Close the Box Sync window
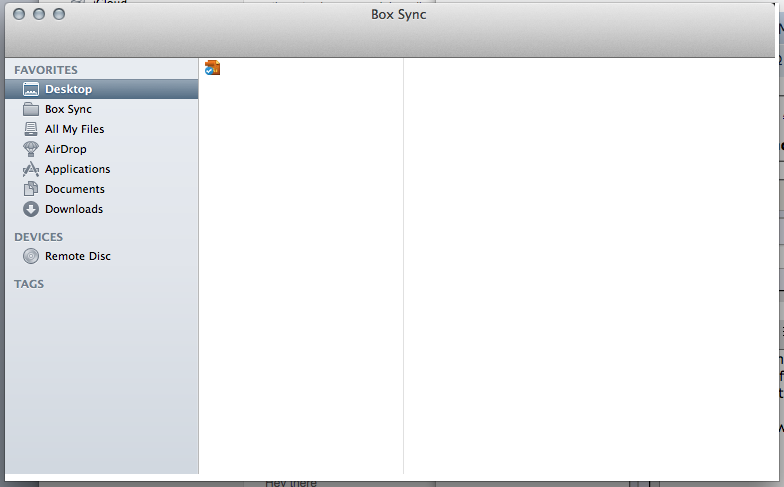Screen dimensions: 784x487 (19, 14)
